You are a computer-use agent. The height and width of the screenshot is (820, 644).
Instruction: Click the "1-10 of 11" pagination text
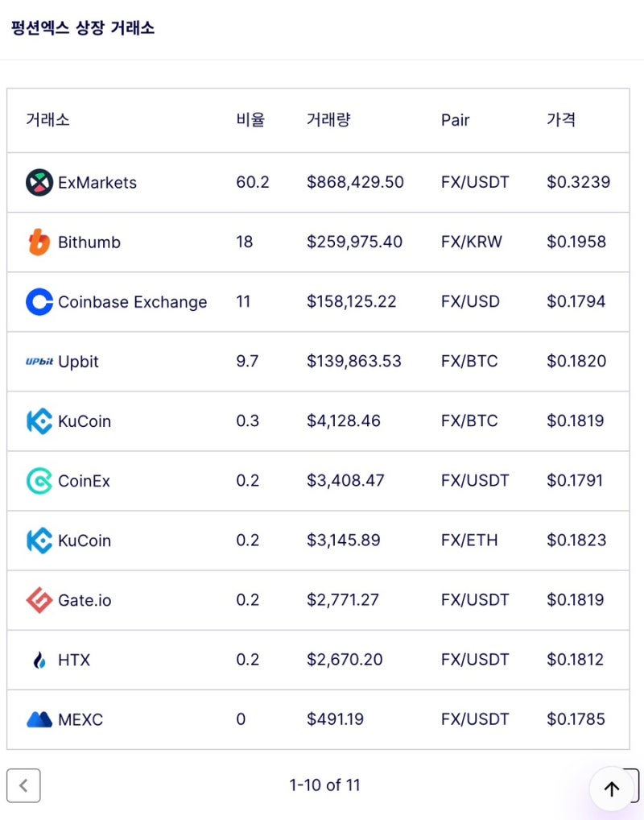coord(324,785)
